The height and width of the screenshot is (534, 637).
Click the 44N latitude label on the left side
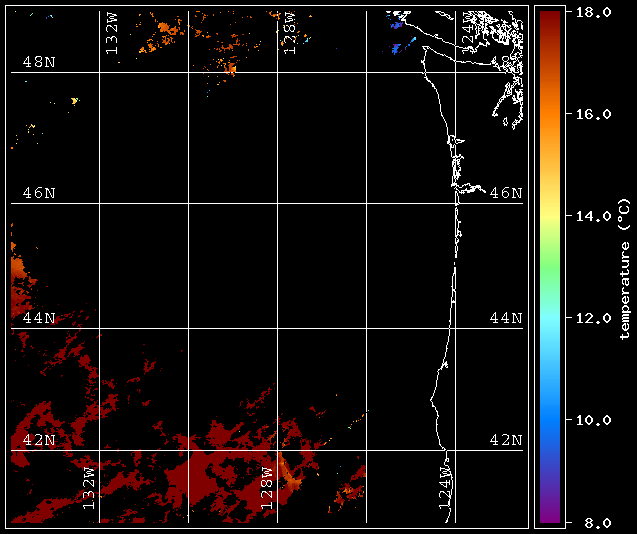39,318
